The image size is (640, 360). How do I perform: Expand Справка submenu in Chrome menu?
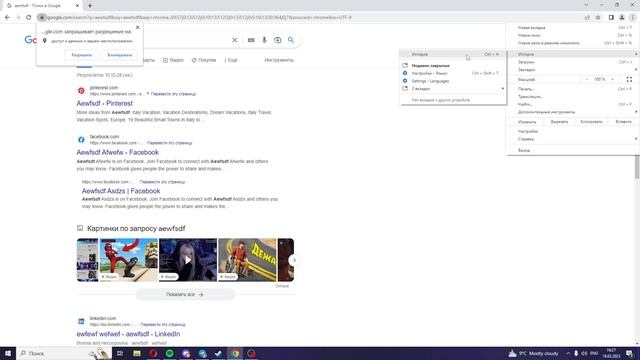(573, 139)
